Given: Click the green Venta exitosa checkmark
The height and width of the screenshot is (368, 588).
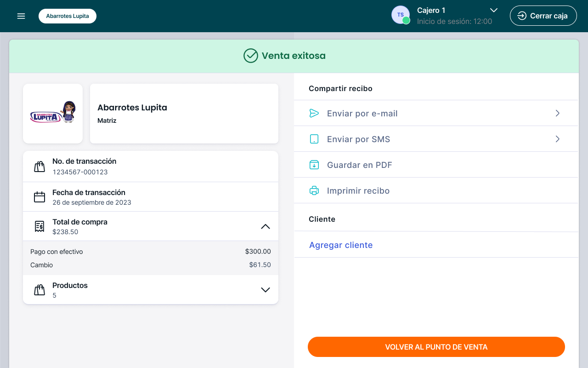Looking at the screenshot, I should pos(250,56).
